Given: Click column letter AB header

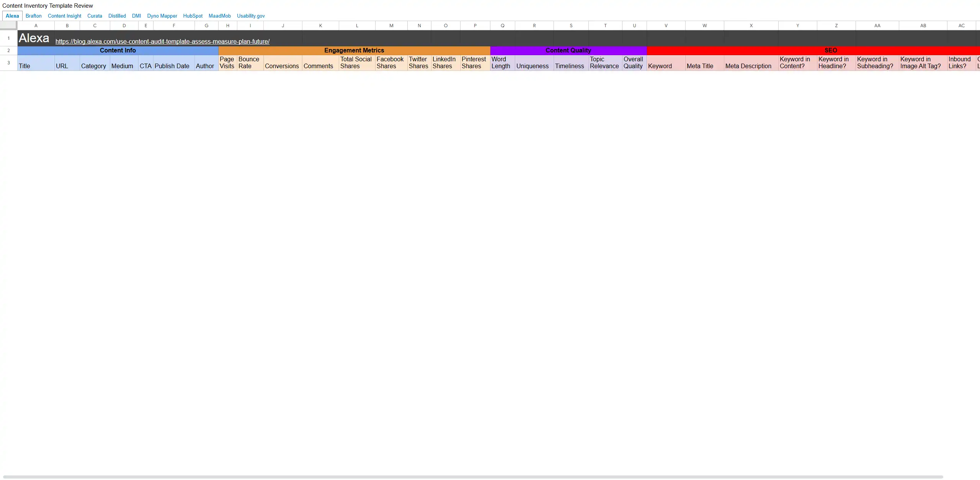Looking at the screenshot, I should pos(923,26).
